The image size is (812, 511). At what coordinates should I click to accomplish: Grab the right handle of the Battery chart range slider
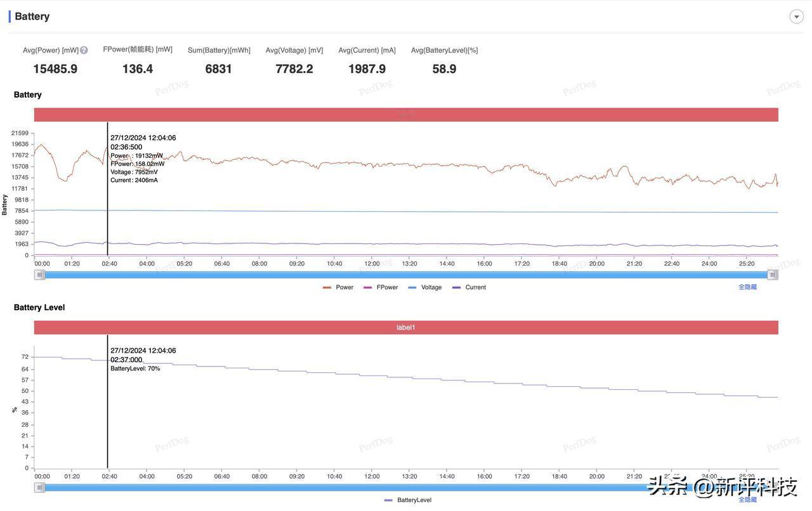coord(773,275)
